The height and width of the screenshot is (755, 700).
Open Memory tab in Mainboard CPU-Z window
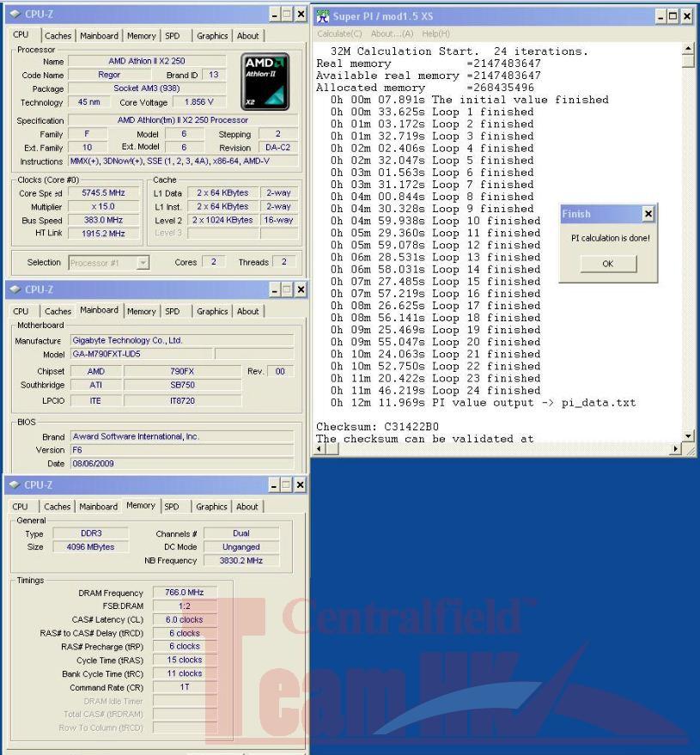point(141,311)
